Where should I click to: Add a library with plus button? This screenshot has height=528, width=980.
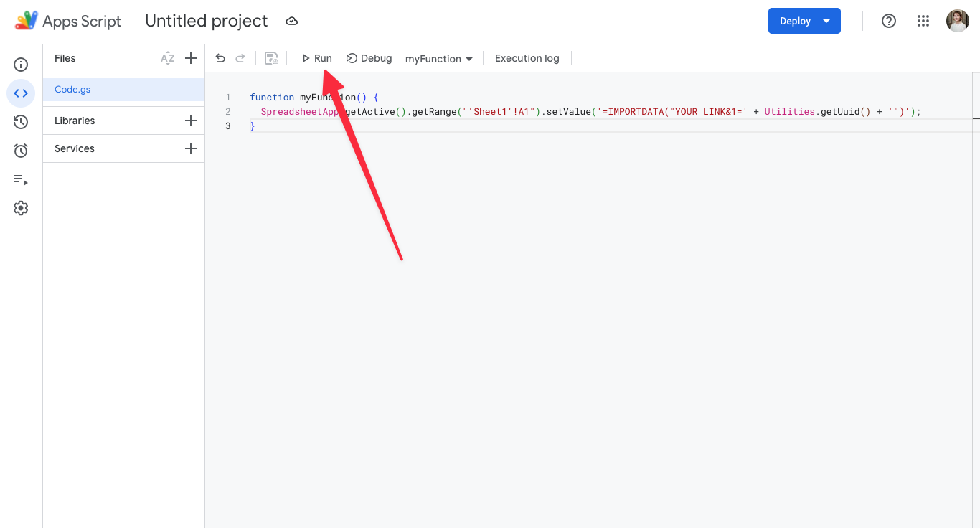click(191, 121)
